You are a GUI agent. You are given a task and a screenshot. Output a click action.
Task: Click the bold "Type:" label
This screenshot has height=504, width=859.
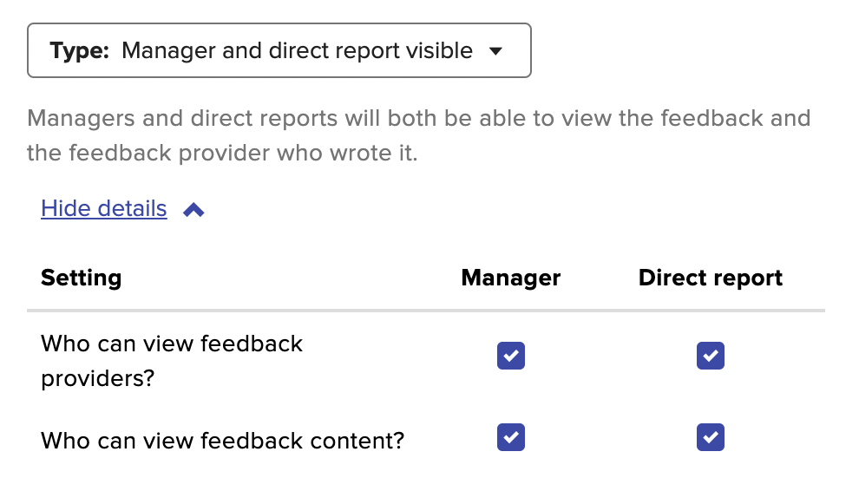click(80, 51)
